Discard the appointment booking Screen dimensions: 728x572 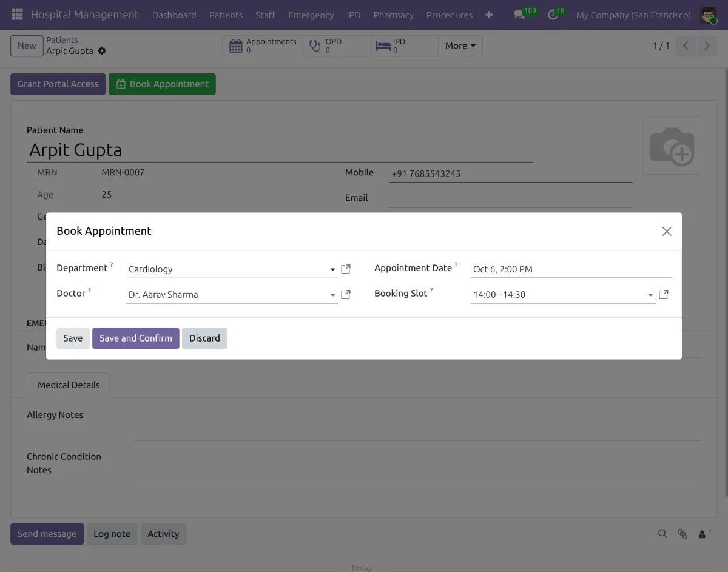click(204, 338)
